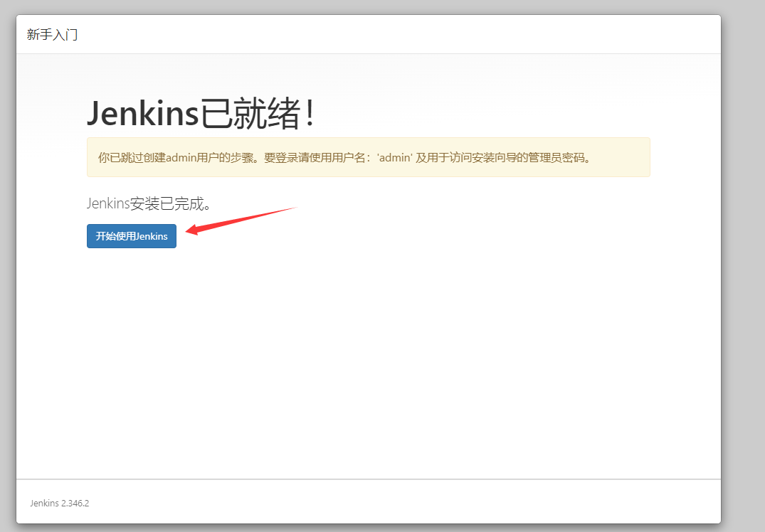Click the yellow admin user skipped notice
The image size is (765, 532).
click(369, 157)
